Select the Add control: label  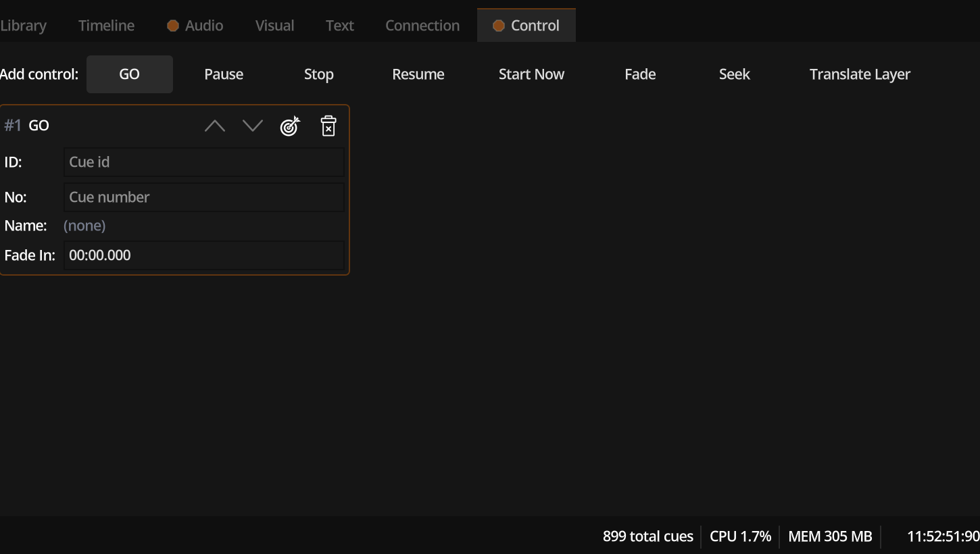(x=39, y=74)
